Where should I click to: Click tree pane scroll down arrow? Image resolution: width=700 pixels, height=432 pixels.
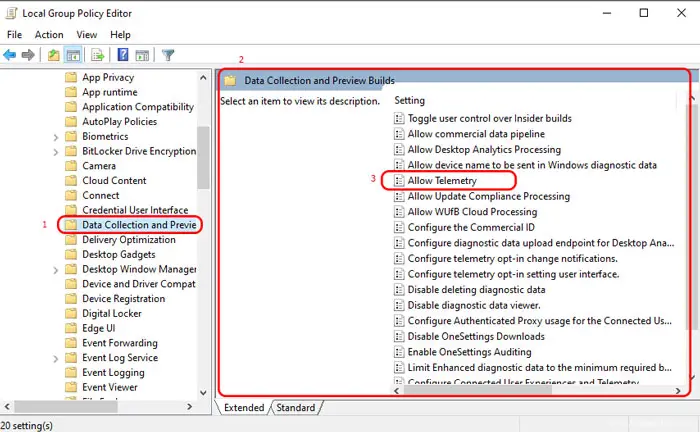(203, 393)
